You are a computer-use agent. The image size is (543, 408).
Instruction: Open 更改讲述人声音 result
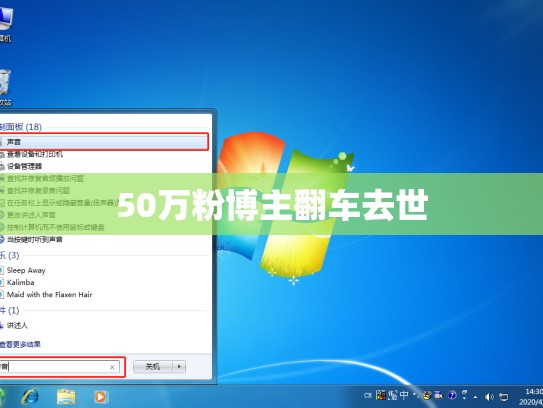[x=31, y=215]
